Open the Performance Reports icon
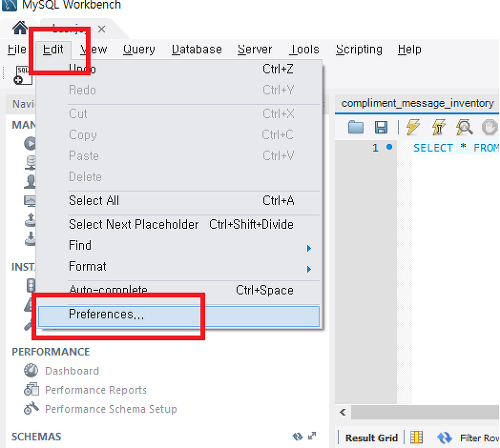 click(31, 390)
